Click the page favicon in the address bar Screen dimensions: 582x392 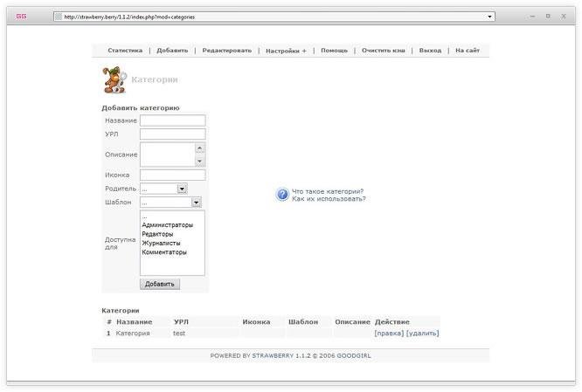coord(59,17)
